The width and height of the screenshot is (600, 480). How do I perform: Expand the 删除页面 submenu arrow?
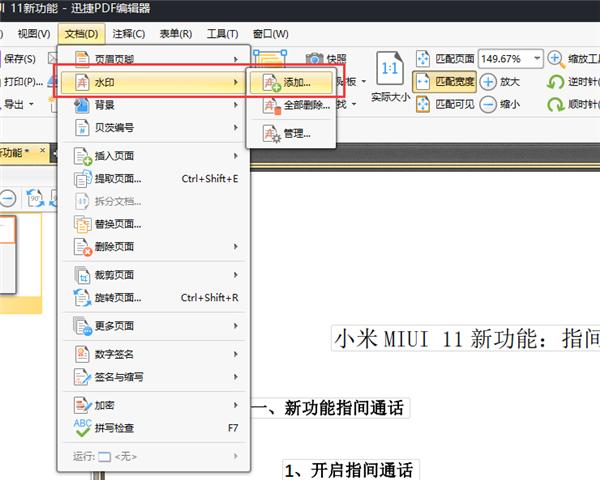click(236, 247)
